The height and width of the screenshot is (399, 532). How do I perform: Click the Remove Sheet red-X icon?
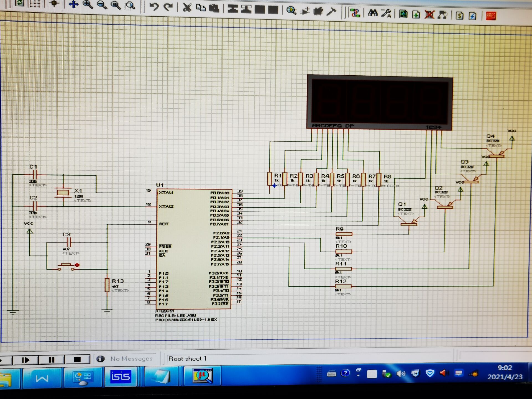point(429,14)
